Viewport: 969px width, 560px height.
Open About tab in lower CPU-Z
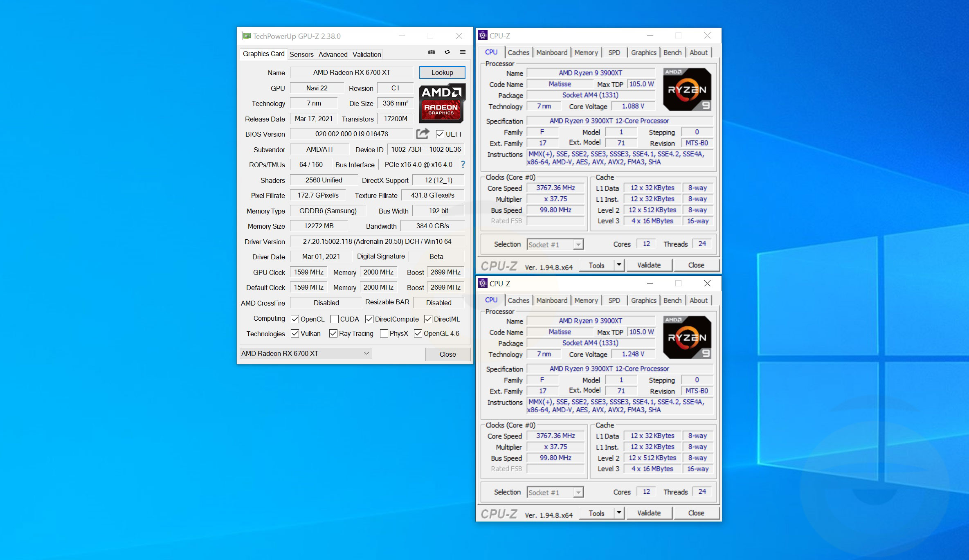[699, 300]
